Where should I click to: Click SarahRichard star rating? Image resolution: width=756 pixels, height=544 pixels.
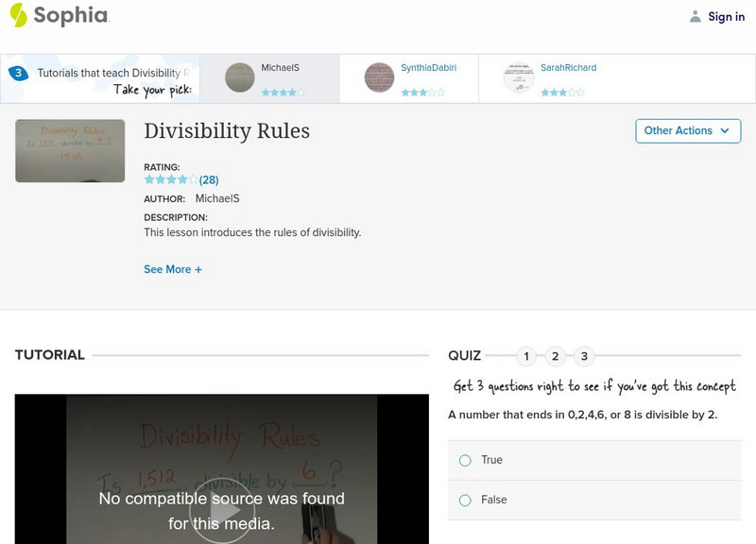coord(562,92)
